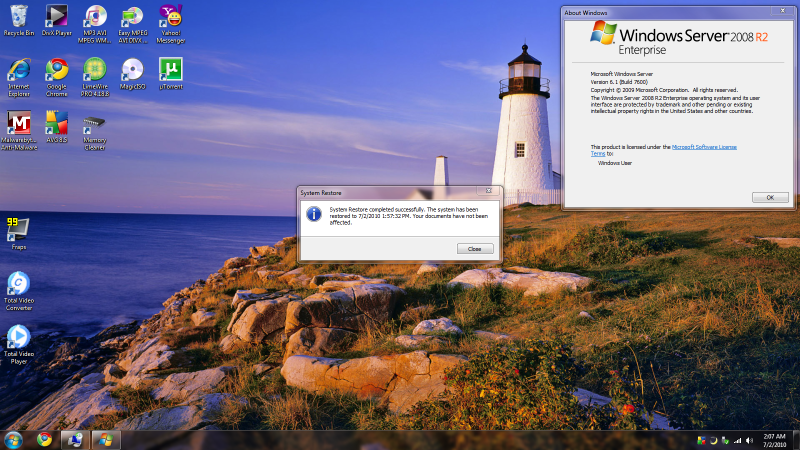Image resolution: width=800 pixels, height=450 pixels.
Task: Open the Recycle Bin desktop icon
Action: (19, 20)
